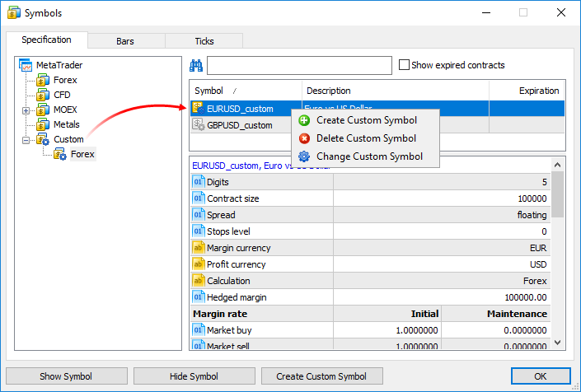581x392 pixels.
Task: Select the EURUSD_custom row
Action: tap(377, 109)
